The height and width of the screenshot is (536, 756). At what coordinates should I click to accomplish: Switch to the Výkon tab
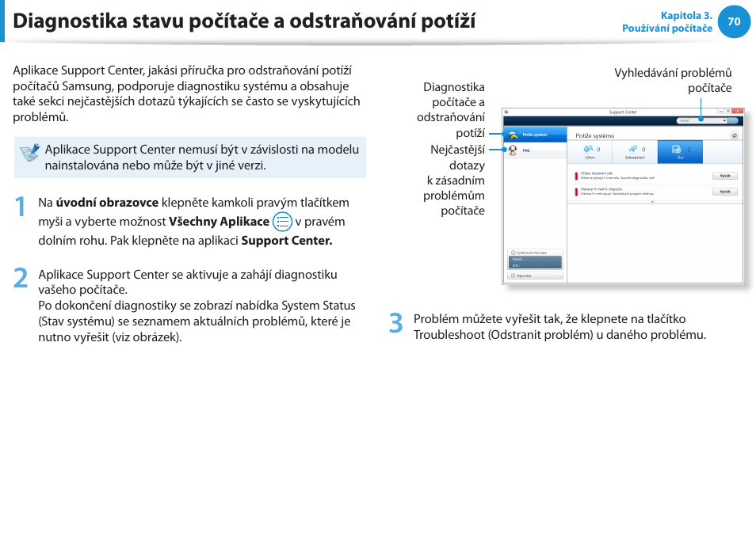click(x=590, y=152)
